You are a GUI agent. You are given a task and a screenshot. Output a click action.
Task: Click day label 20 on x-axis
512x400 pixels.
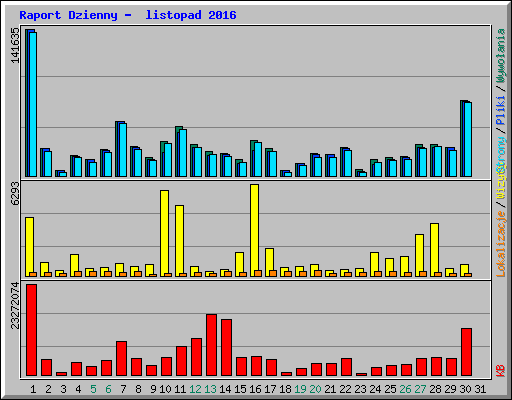315,389
